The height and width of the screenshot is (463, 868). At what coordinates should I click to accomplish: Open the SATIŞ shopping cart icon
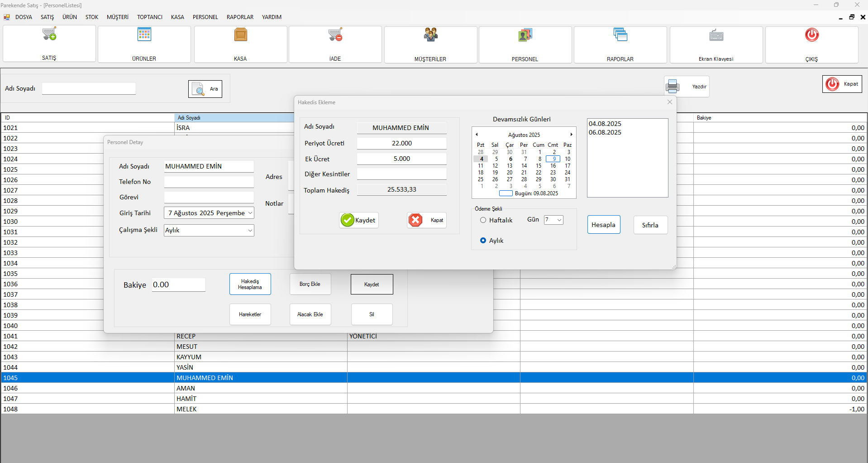pyautogui.click(x=49, y=34)
